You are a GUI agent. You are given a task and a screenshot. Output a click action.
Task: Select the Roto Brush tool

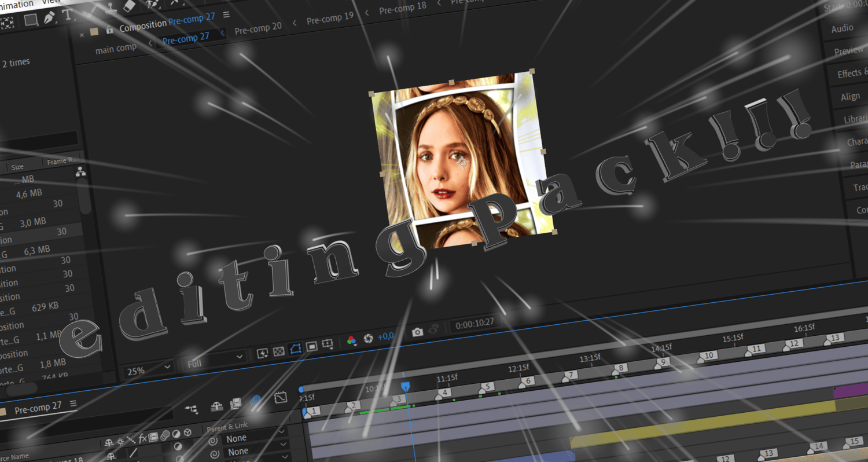[152, 3]
